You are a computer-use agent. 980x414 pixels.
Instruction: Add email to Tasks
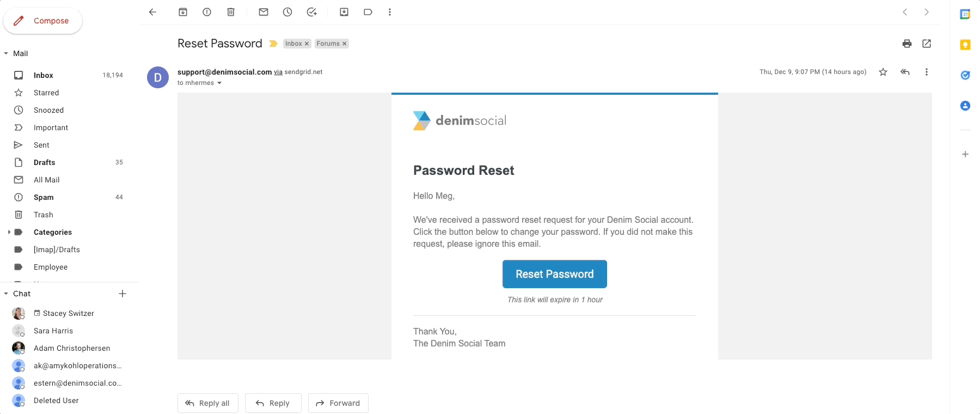click(x=311, y=12)
